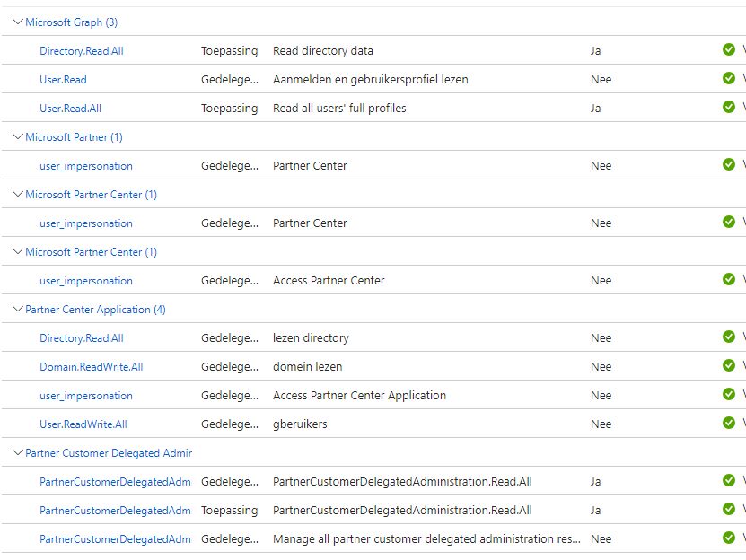The width and height of the screenshot is (746, 560).
Task: Open PartnerCustomerDelegatedAdm link for Manage all partner row
Action: pyautogui.click(x=115, y=539)
